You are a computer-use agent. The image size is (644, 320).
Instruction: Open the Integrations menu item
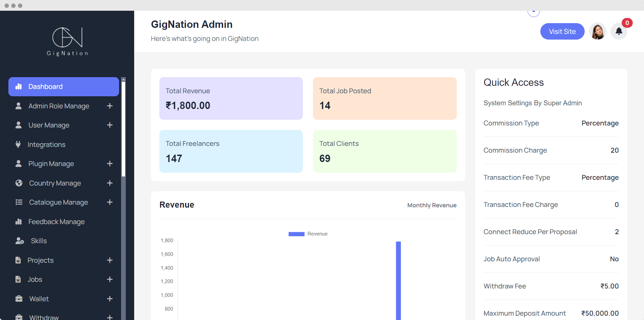click(x=64, y=145)
